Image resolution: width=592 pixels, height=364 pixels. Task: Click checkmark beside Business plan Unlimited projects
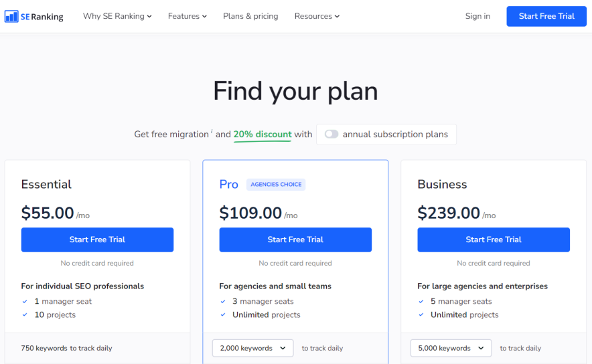[421, 314]
